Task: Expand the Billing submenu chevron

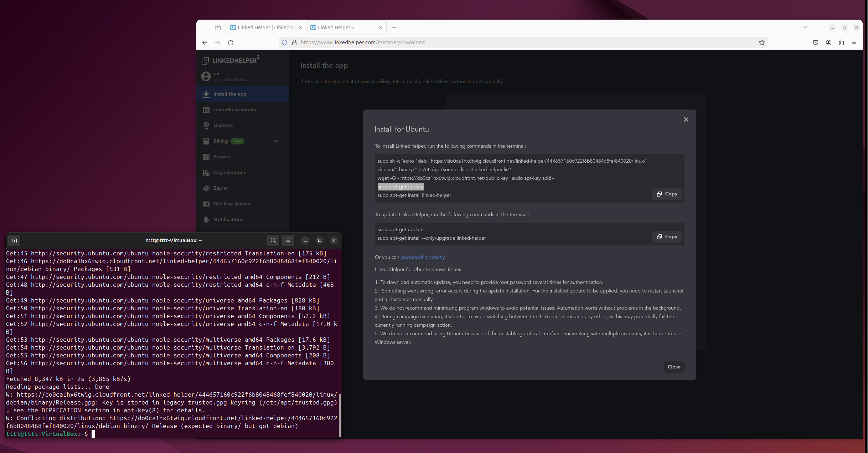Action: (x=276, y=141)
